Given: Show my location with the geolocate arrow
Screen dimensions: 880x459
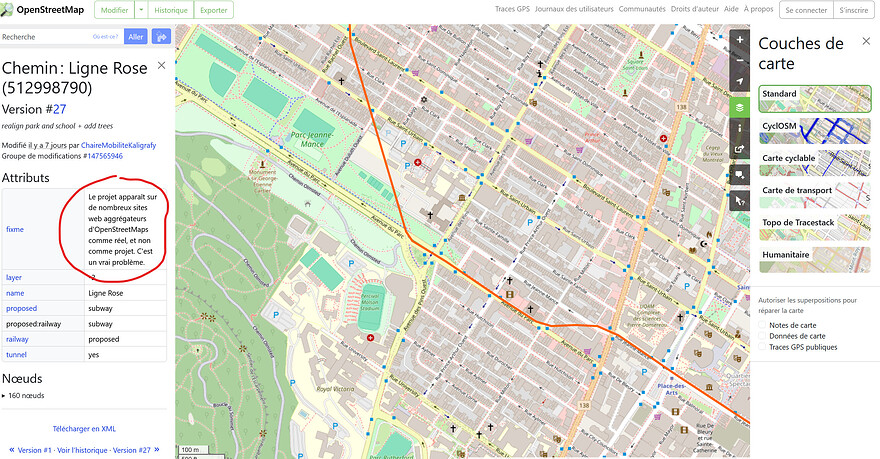Looking at the screenshot, I should coord(740,81).
